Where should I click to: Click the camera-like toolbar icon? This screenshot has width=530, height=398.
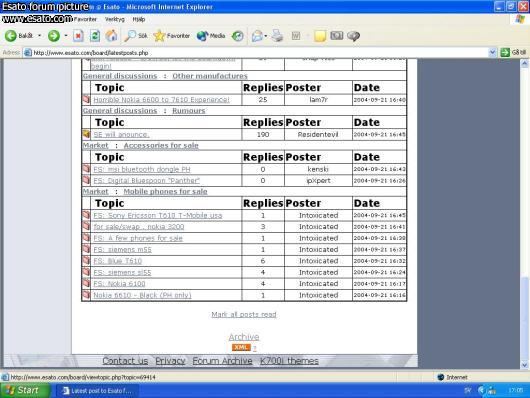[337, 35]
